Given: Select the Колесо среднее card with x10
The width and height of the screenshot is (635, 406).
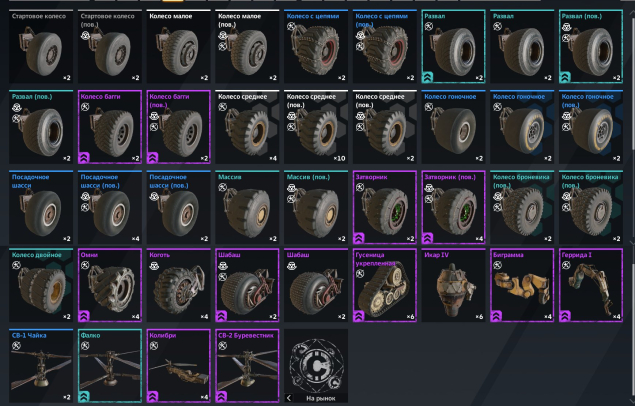Looking at the screenshot, I should coord(316,127).
